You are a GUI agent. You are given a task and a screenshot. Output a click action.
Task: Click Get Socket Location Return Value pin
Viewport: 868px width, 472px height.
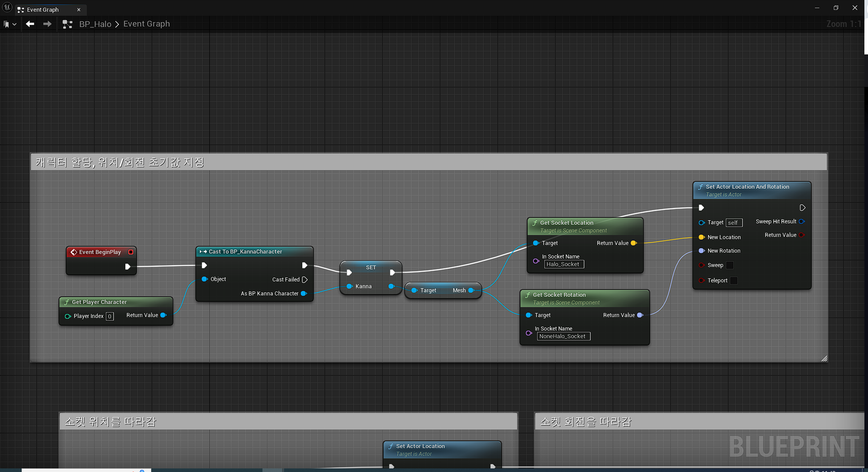[x=634, y=243]
